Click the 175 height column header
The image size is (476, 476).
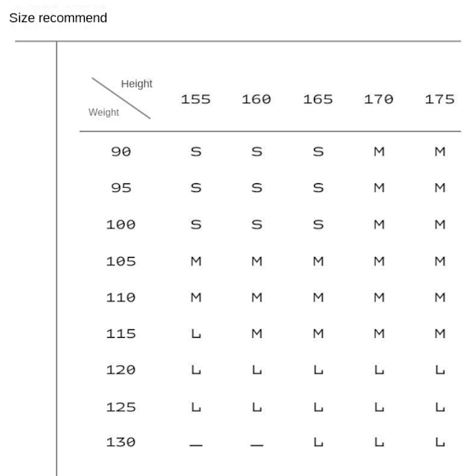pos(440,99)
